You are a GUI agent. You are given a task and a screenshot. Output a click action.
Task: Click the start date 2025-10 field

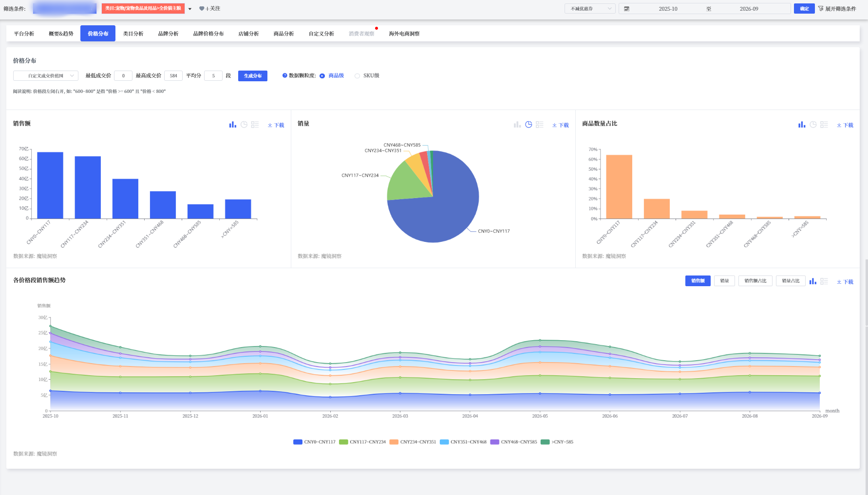(x=668, y=9)
